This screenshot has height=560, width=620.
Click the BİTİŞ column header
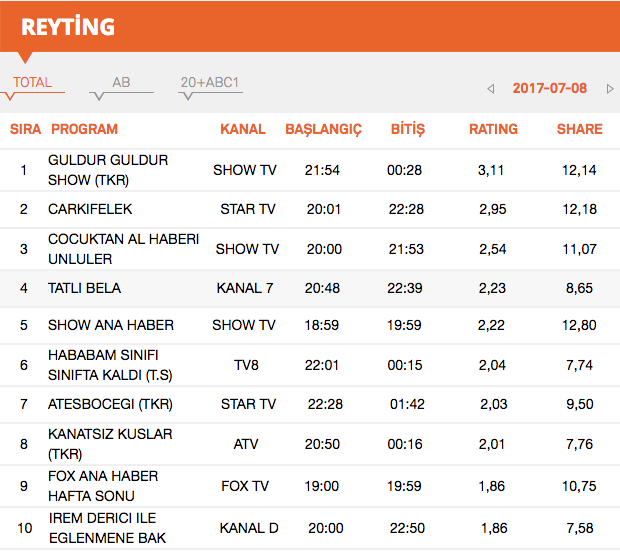coord(407,129)
